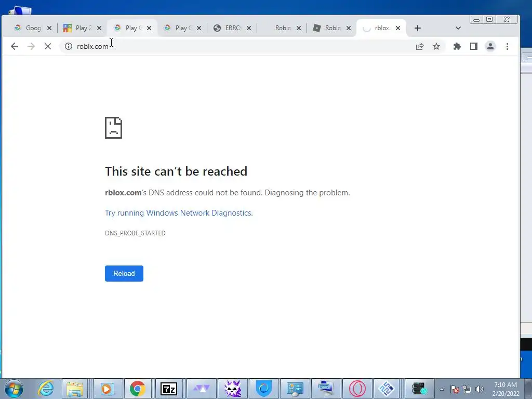532x399 pixels.
Task: Go back to the previous page
Action: (x=14, y=46)
